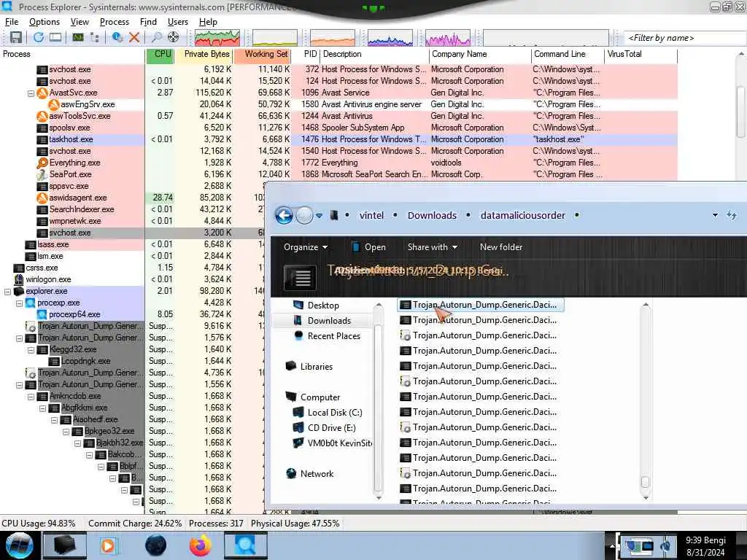Sort by the Company Name column header
Screen dimensions: 747x560
(480, 54)
